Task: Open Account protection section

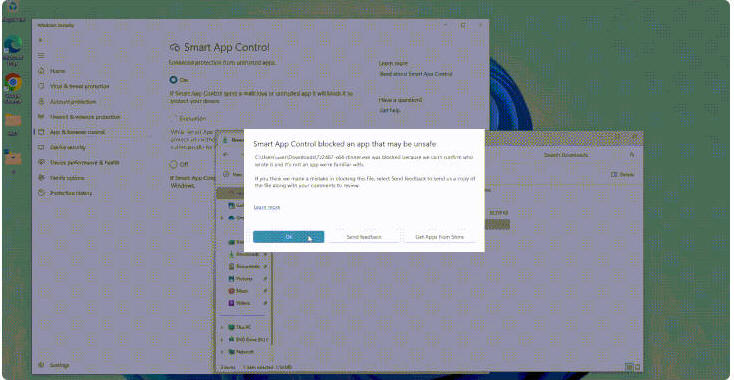Action: (x=67, y=102)
